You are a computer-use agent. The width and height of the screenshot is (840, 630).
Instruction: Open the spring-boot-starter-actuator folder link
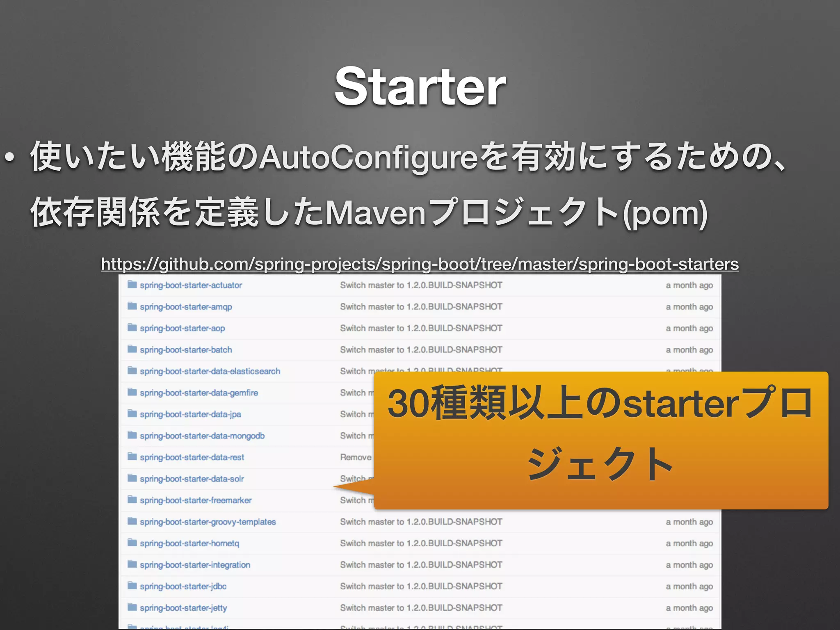[x=191, y=285]
